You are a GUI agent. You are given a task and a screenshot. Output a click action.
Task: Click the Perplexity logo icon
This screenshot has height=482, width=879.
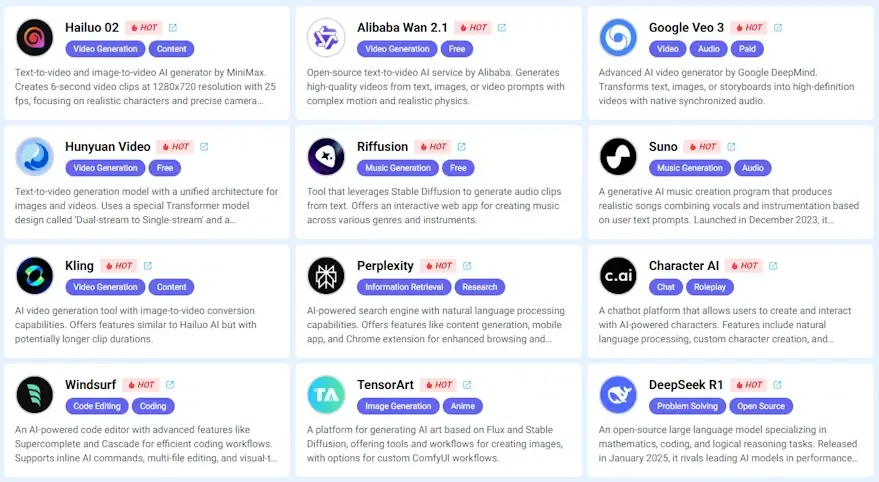[x=326, y=276]
